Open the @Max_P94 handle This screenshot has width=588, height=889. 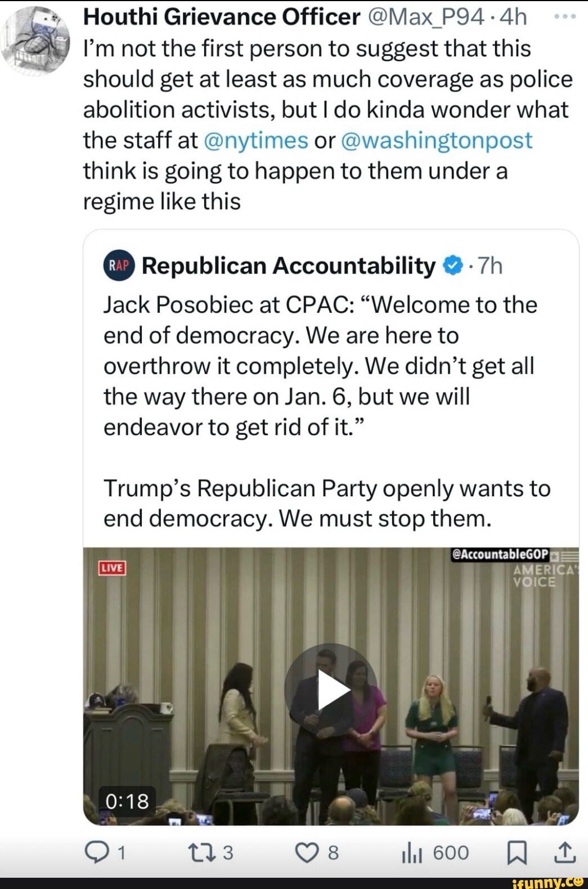tap(427, 17)
